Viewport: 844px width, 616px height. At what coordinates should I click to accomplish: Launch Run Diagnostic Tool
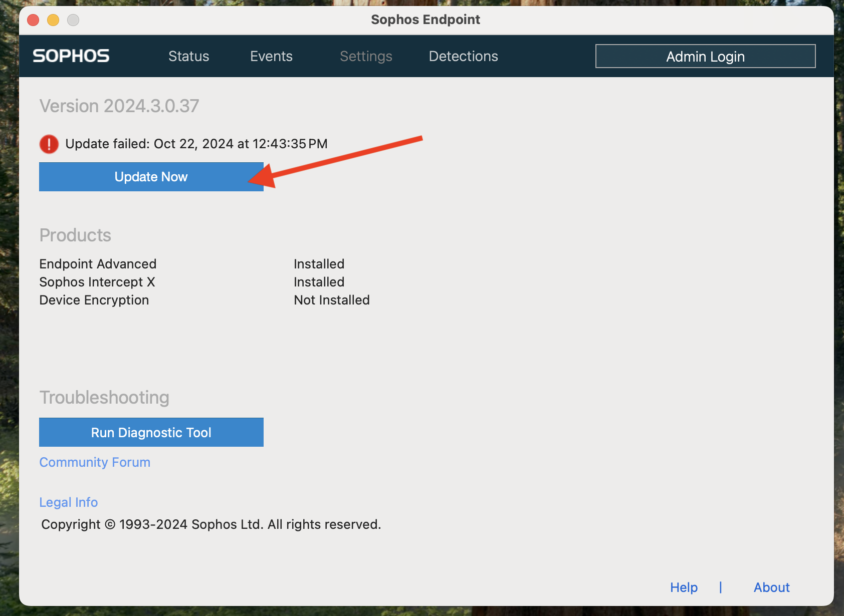[151, 432]
